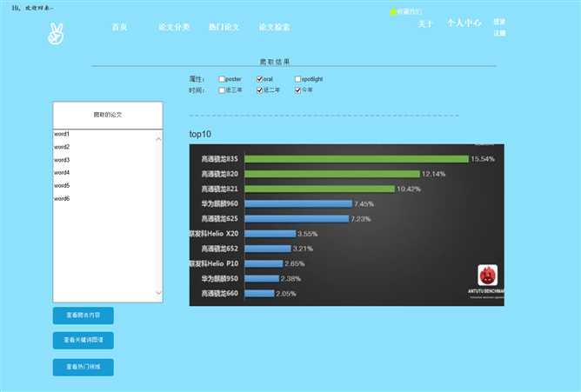
Task: Select word1 in the paper list
Action: pos(62,134)
